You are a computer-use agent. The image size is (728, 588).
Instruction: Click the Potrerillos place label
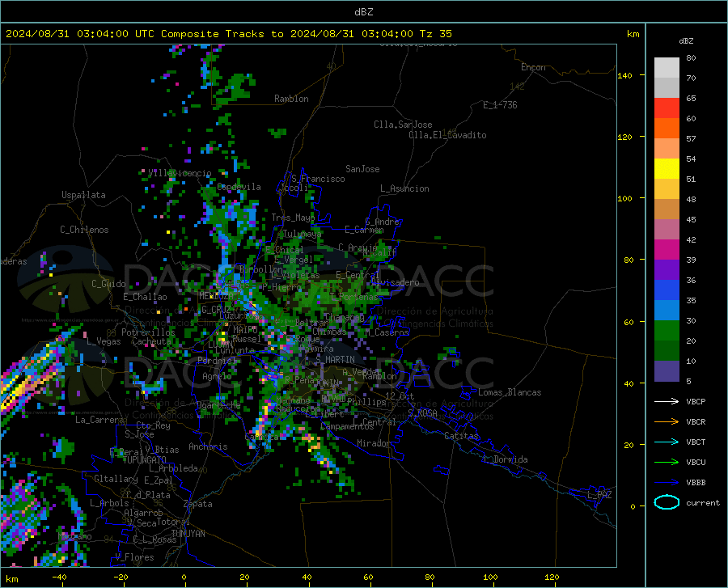148,332
